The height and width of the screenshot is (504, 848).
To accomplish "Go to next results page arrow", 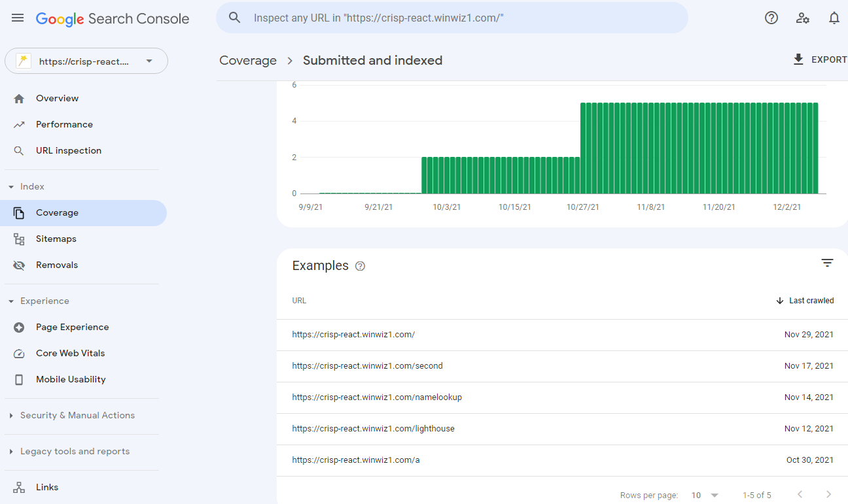I will click(828, 495).
